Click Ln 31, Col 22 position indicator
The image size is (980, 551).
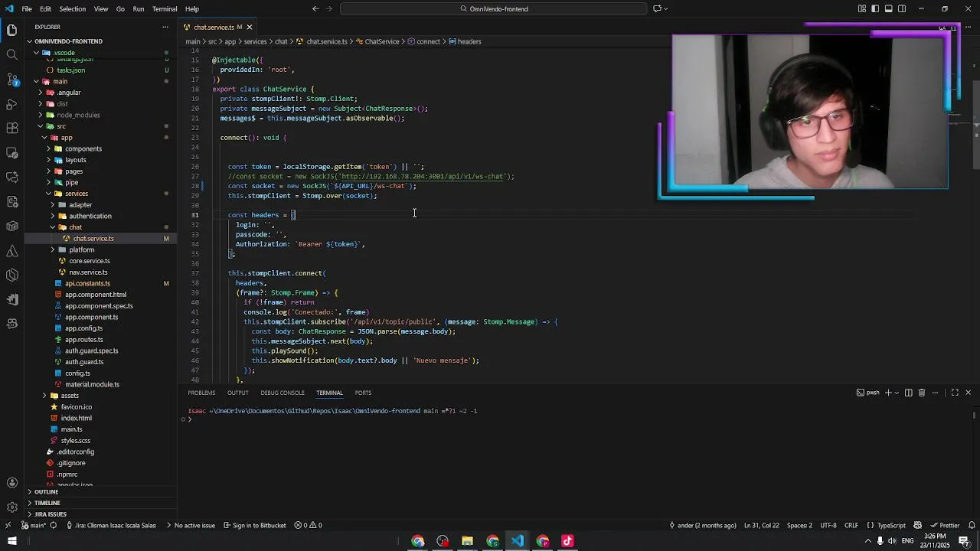pos(761,525)
